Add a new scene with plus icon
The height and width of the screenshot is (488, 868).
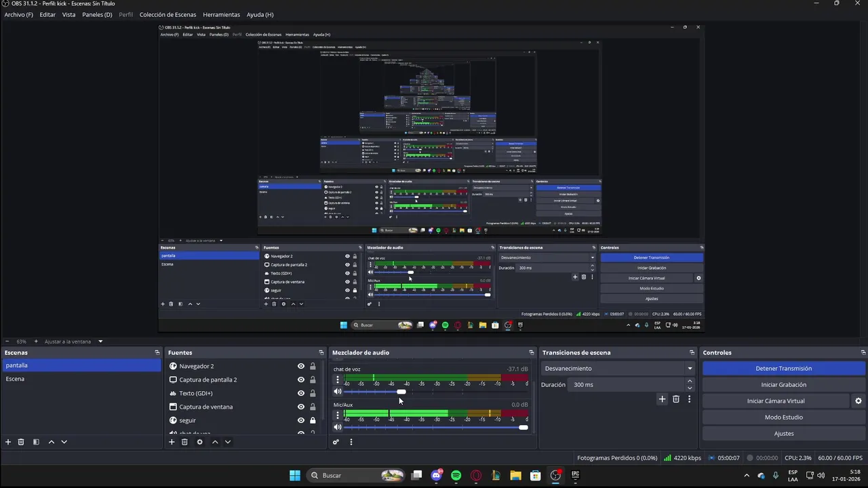click(x=8, y=442)
